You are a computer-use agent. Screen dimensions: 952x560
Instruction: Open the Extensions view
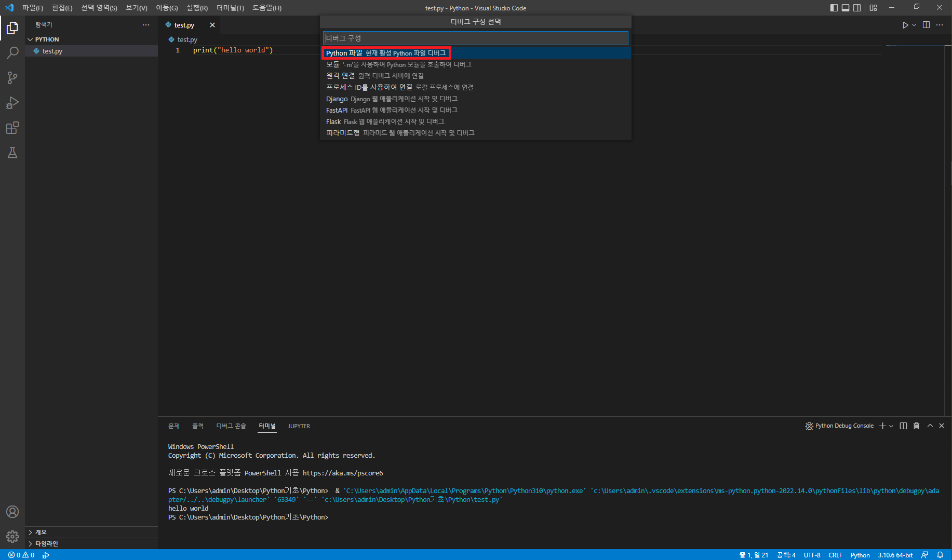click(x=12, y=128)
